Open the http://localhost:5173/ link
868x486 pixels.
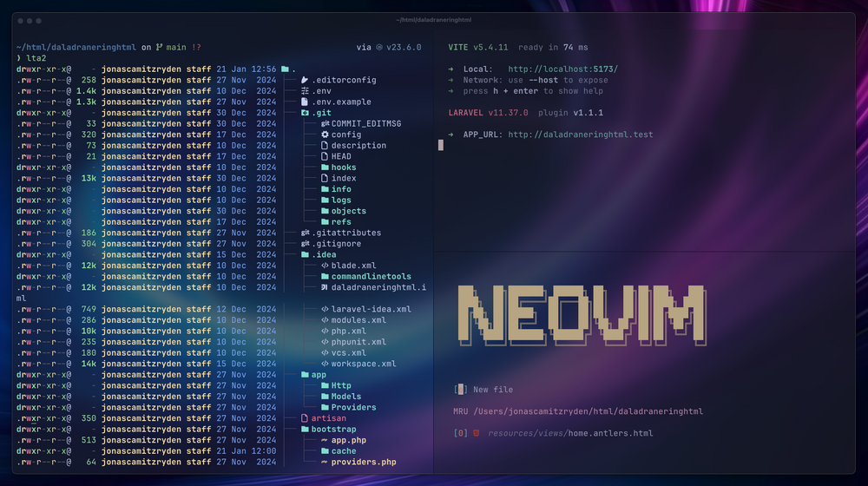[562, 69]
